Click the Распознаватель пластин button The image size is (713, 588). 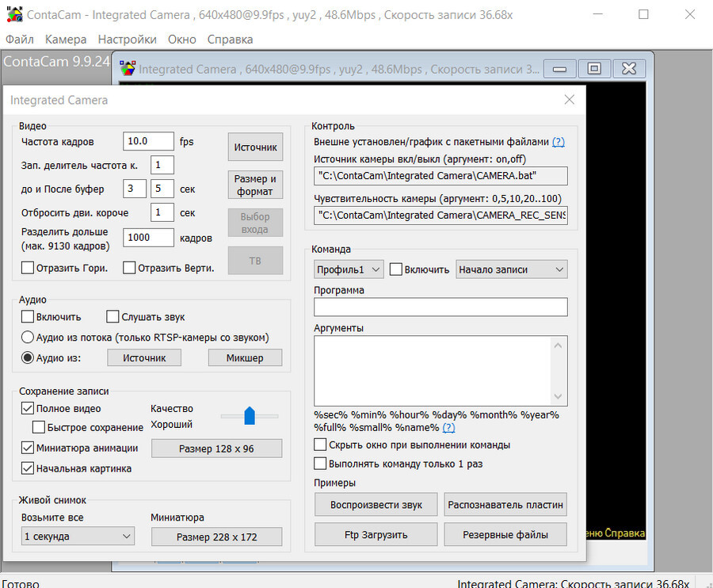pyautogui.click(x=505, y=505)
